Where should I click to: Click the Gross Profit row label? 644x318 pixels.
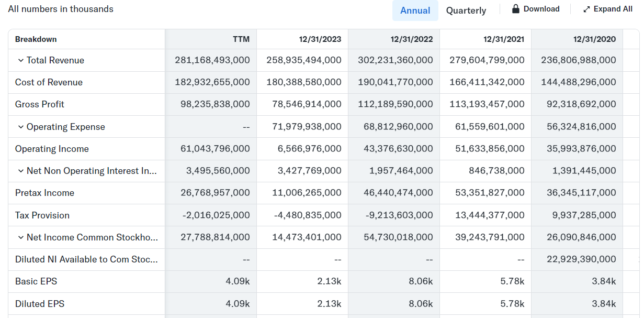coord(40,104)
